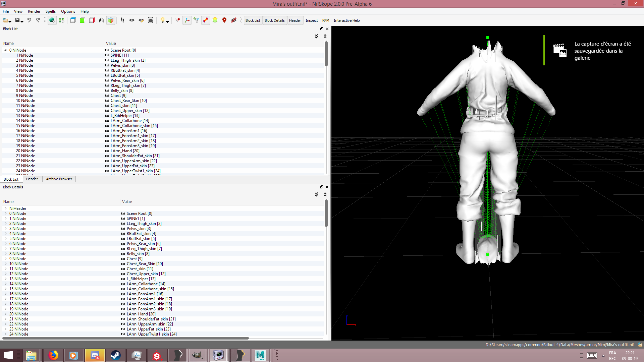
Task: Select 8 NiNode Belly_skin in Block List
Action: pyautogui.click(x=163, y=90)
